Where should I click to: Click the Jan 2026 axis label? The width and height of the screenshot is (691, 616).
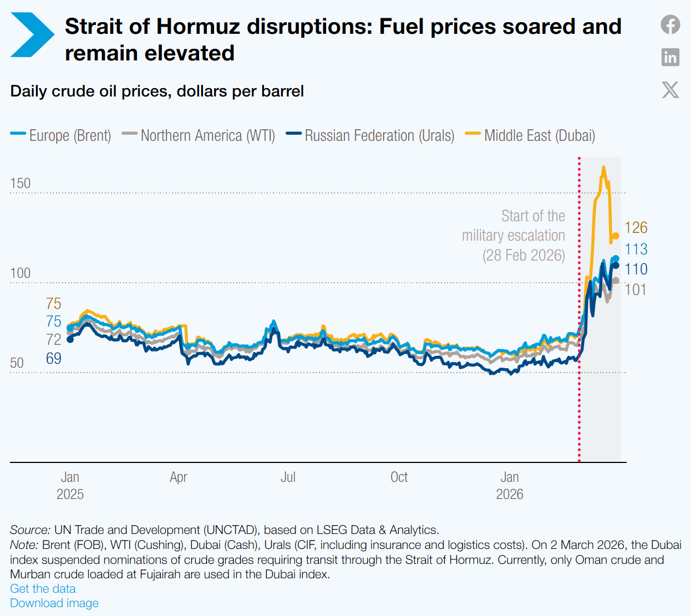(510, 486)
